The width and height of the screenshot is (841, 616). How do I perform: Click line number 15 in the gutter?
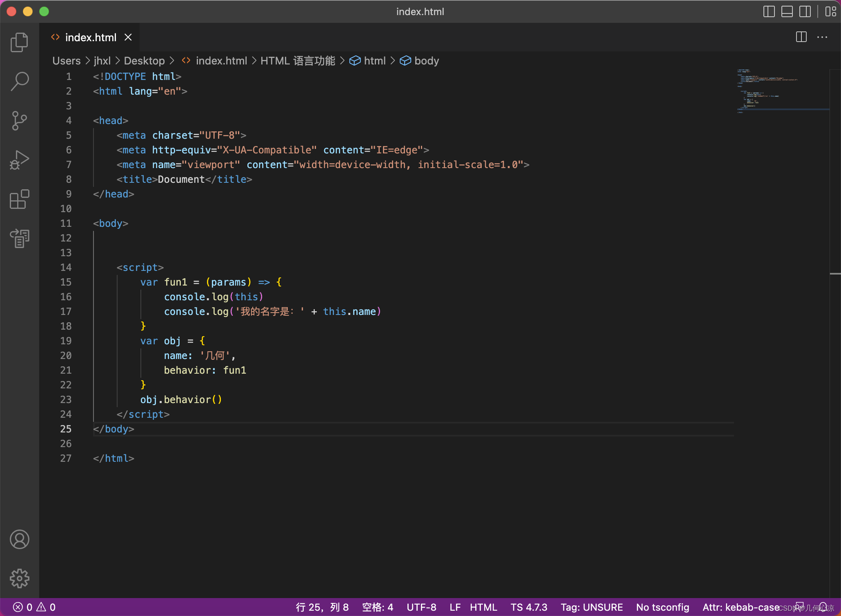[66, 282]
